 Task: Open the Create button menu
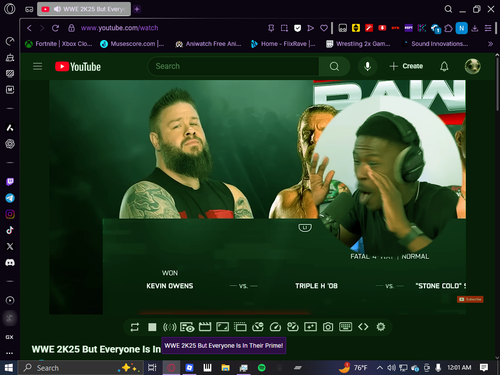click(x=406, y=66)
